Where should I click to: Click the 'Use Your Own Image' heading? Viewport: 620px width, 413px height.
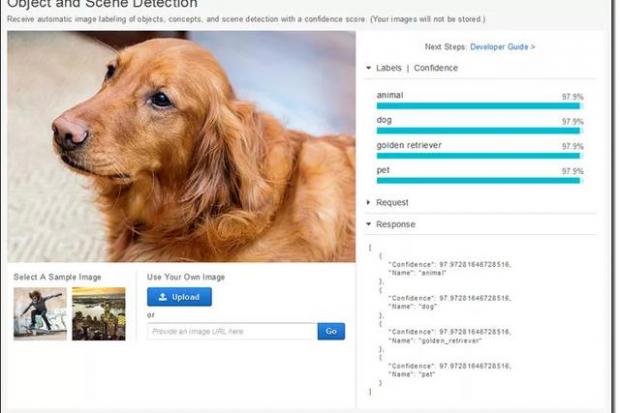pos(186,277)
